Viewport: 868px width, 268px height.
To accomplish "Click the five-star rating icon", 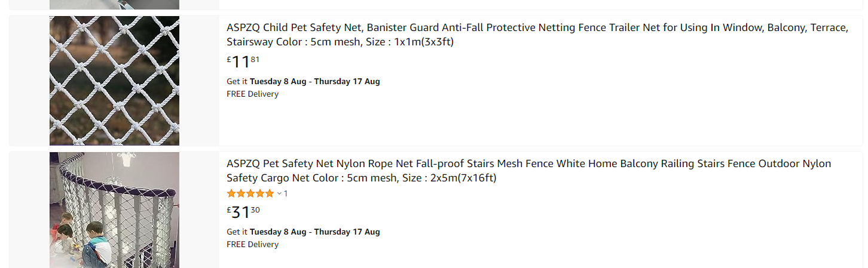I will coord(250,193).
